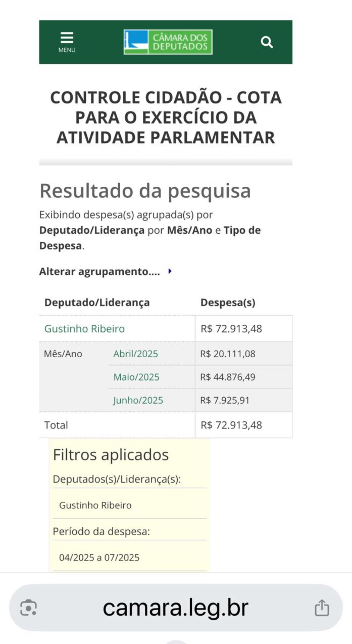Click the R$ 20.111,08 expense cell

tap(244, 354)
